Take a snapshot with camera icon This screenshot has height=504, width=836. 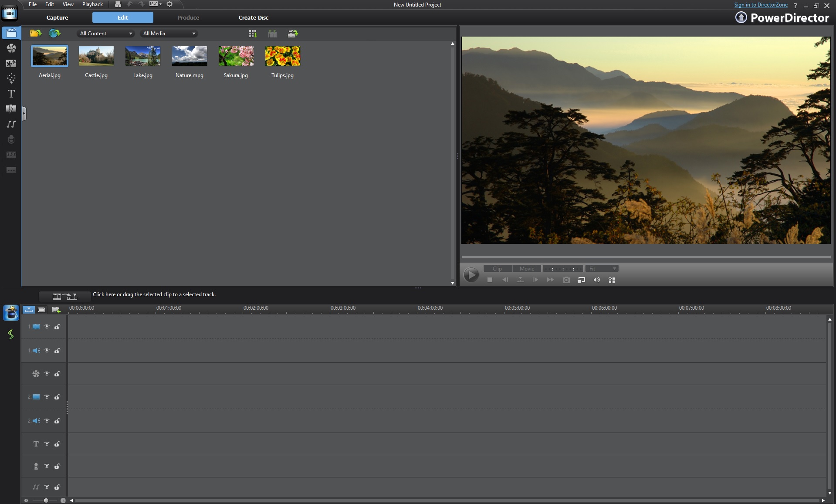click(566, 280)
